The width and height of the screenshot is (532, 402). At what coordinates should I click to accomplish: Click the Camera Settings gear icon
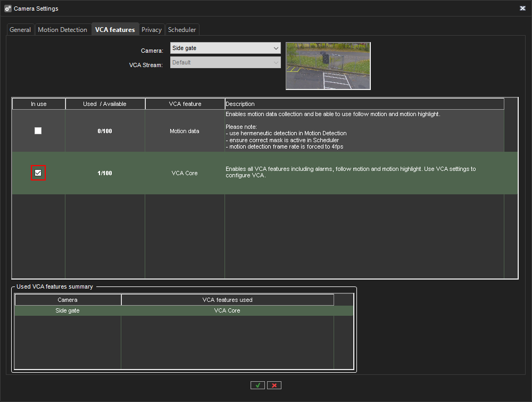coord(7,8)
